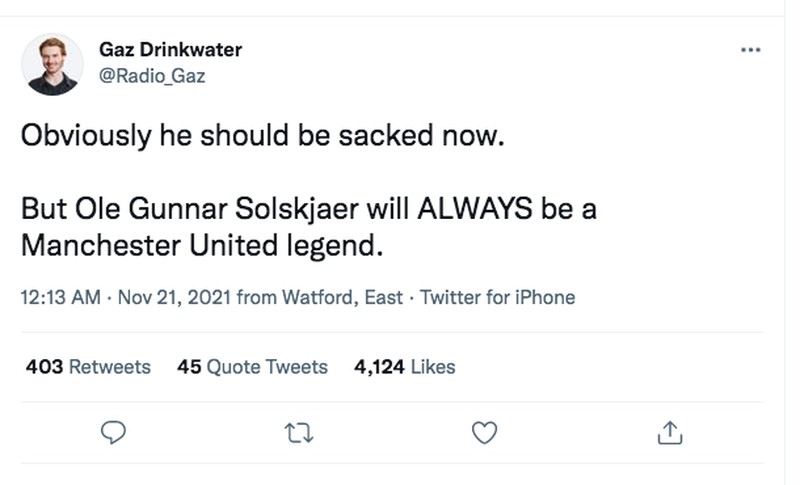Click the 12:13 AM timestamp
The width and height of the screenshot is (800, 485).
[x=59, y=297]
